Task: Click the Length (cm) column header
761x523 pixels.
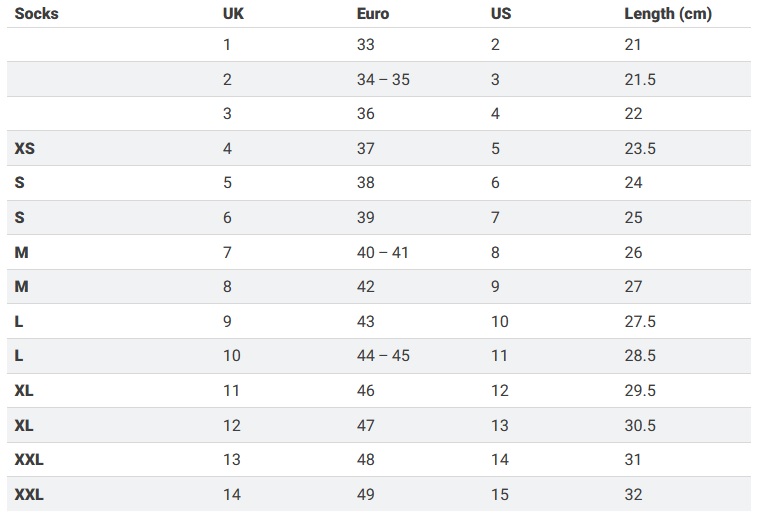Action: tap(667, 14)
